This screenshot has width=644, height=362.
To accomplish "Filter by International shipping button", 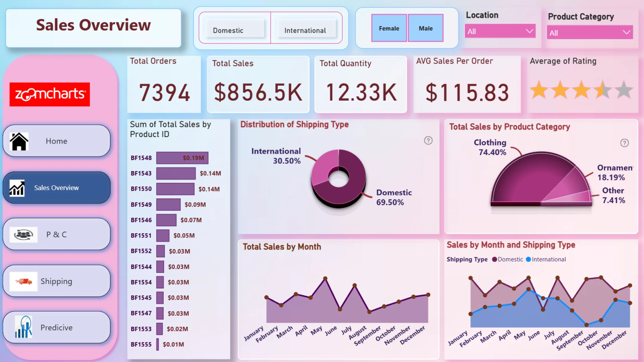I will pos(306,28).
